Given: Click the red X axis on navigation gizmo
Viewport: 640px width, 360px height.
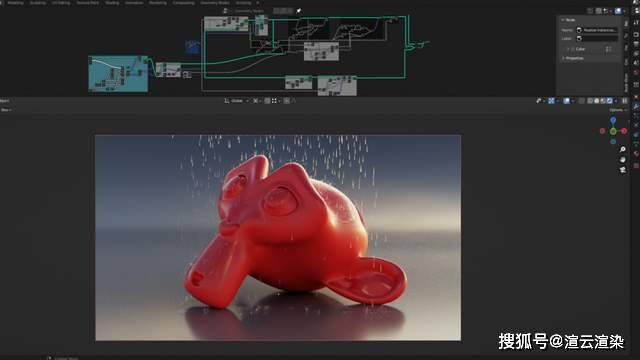Looking at the screenshot, I should click(x=624, y=131).
